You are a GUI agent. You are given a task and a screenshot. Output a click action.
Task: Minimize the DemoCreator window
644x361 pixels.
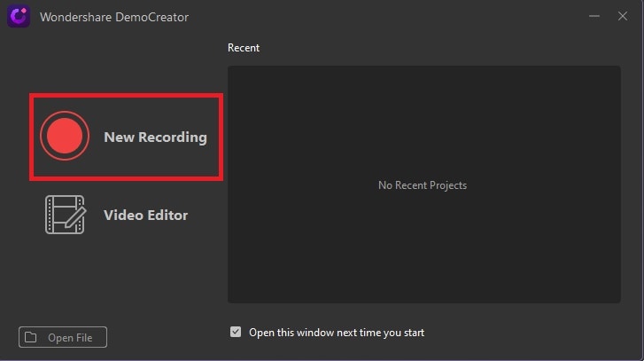tap(594, 17)
